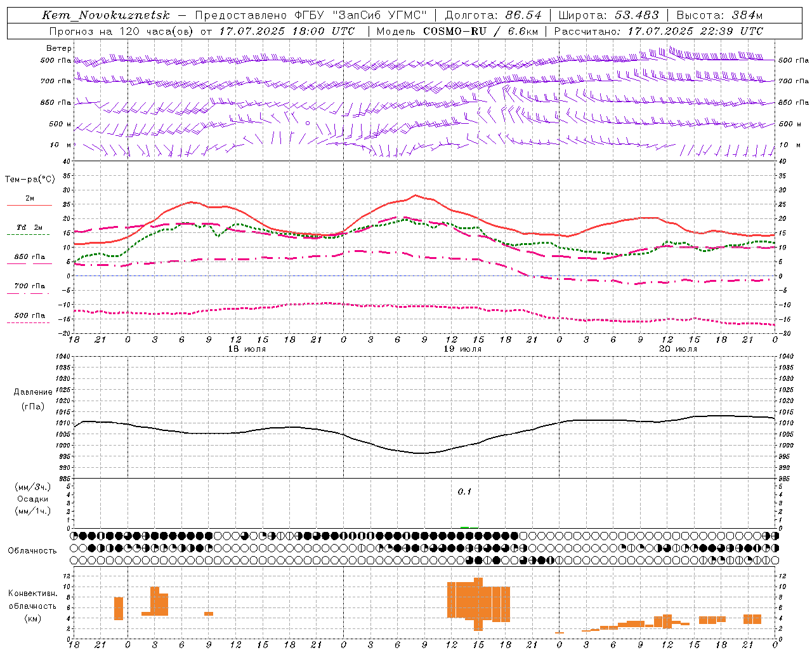
Task: Click the elevation text 'Высота: 384м'
Action: point(719,15)
